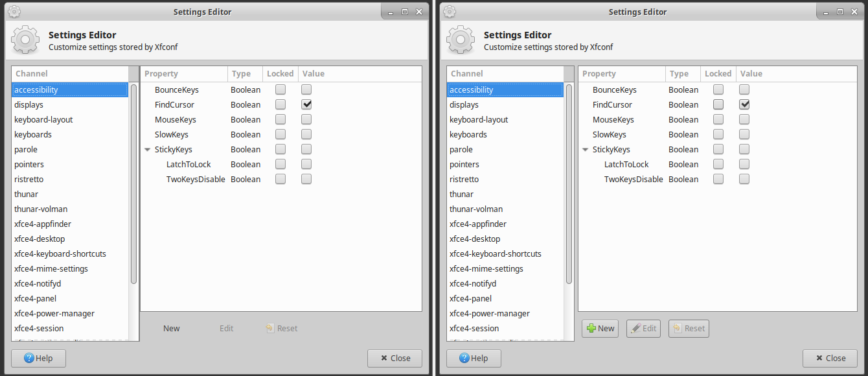This screenshot has width=868, height=376.
Task: Click the green plus New icon
Action: click(x=593, y=328)
